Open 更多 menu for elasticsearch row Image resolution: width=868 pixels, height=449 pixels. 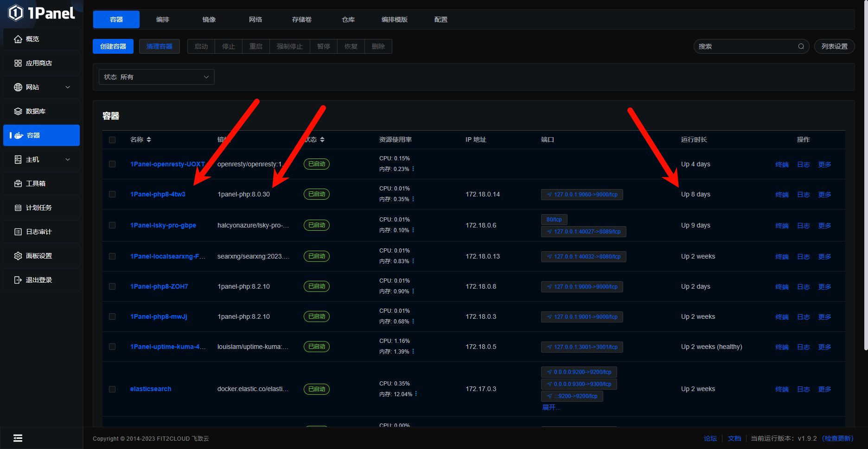(x=824, y=389)
